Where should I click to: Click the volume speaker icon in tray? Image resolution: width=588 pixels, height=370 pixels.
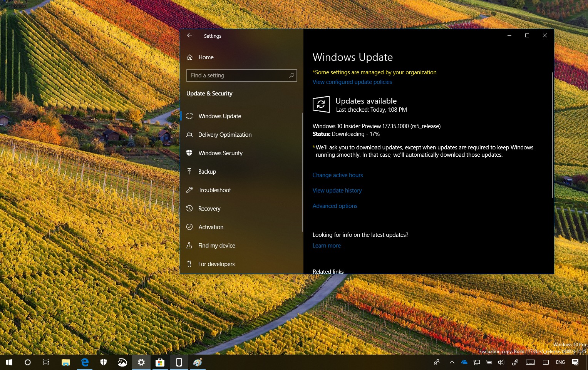501,362
